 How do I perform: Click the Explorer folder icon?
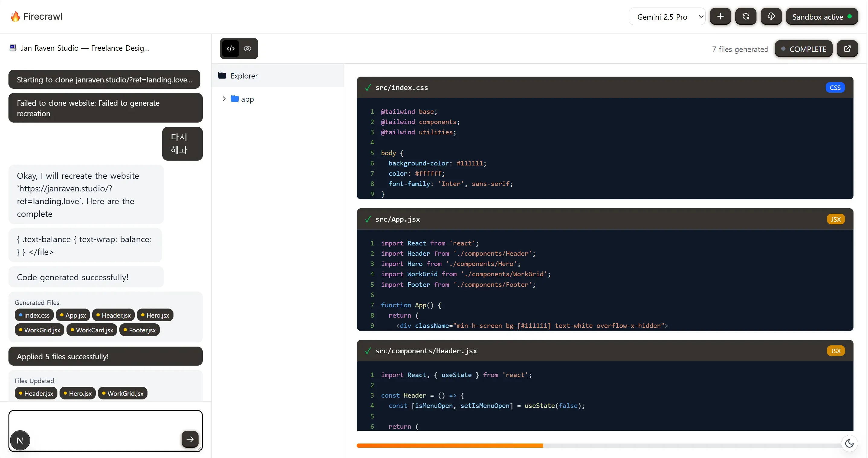point(222,75)
